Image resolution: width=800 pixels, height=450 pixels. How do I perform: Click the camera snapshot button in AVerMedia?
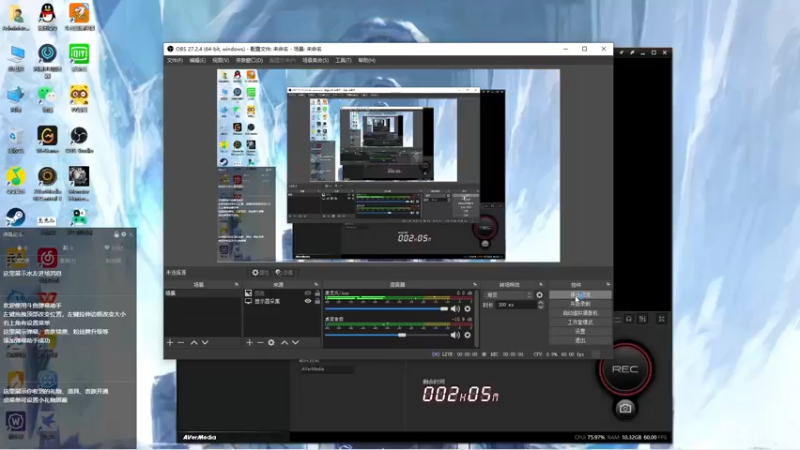coord(625,408)
